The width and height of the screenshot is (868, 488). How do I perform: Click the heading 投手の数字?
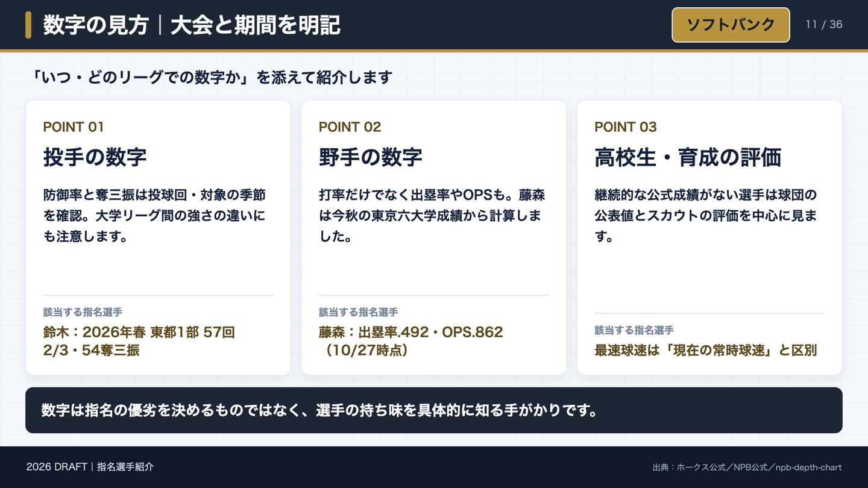95,157
